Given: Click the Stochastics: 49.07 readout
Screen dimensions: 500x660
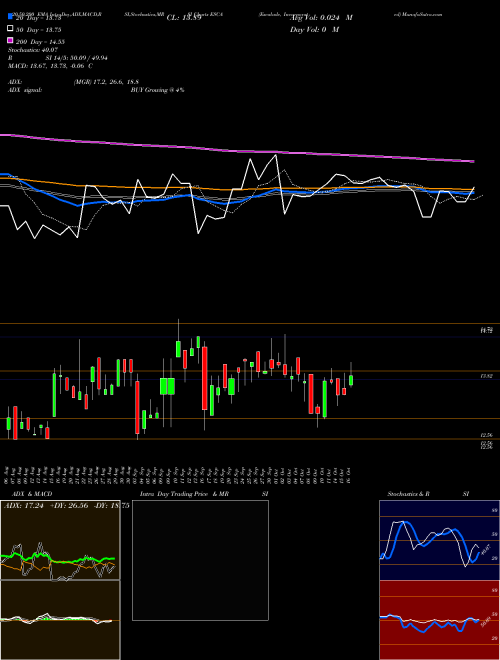Looking at the screenshot, I should pos(32,50).
